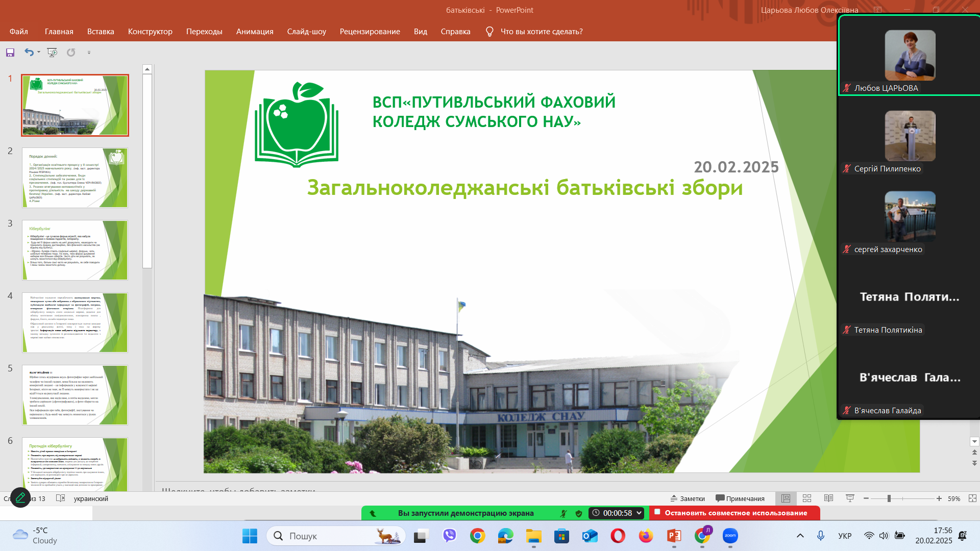The image size is (980, 551).
Task: Open the Анимация ribbon tab
Action: pos(255,32)
